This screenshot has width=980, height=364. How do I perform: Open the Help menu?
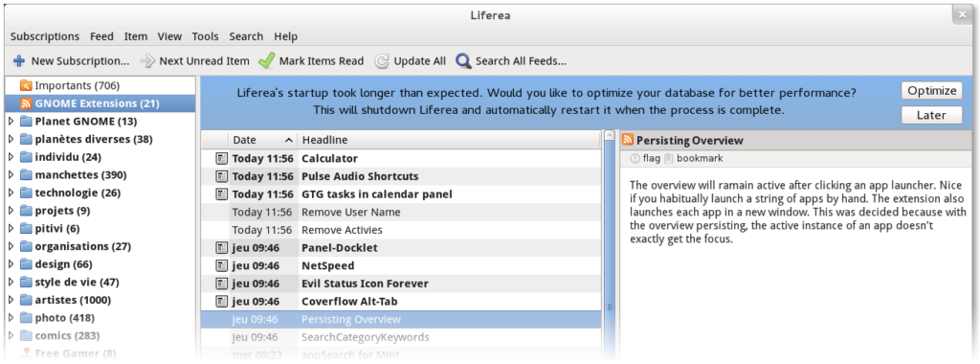(285, 36)
